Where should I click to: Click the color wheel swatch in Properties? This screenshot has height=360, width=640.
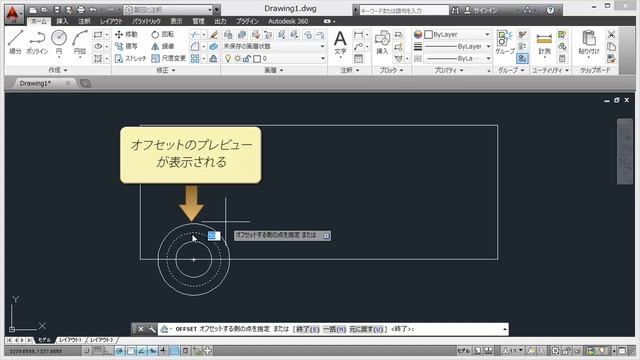pos(418,35)
